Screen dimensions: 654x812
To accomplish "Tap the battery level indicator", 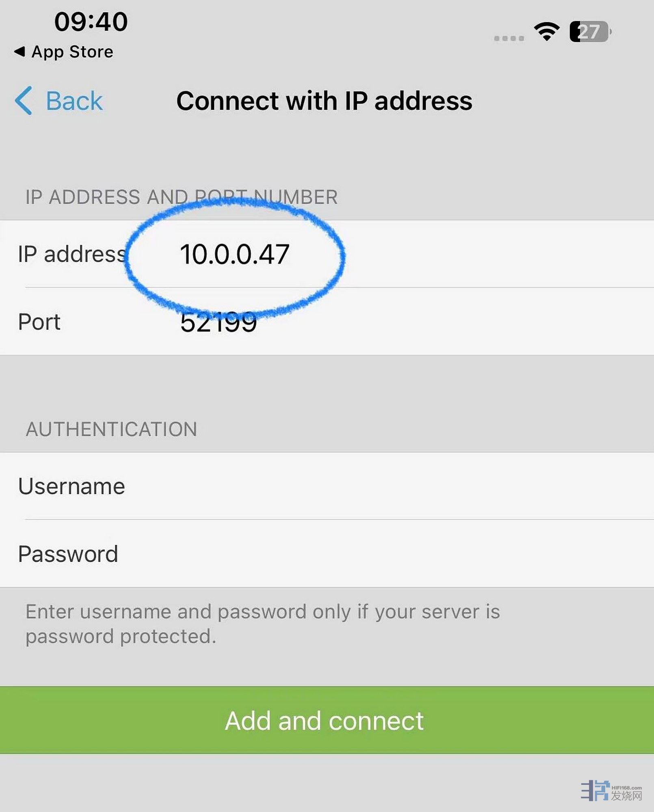I will [x=590, y=32].
